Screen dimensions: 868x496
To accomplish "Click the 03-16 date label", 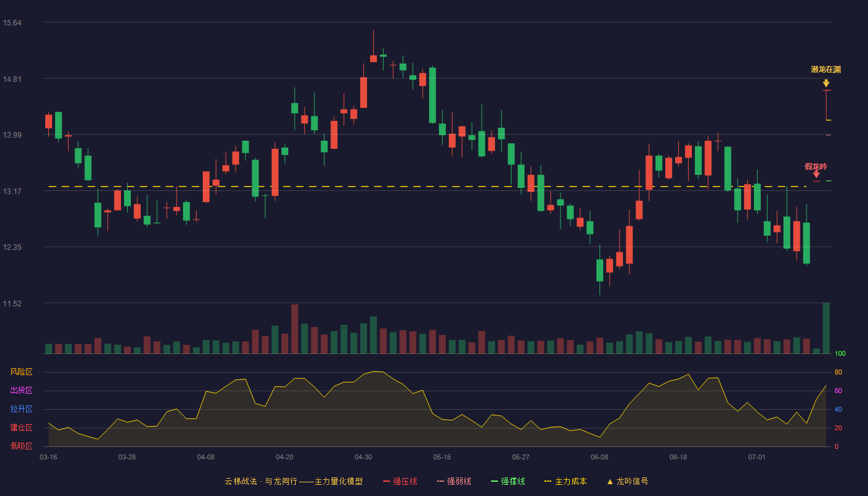I will point(48,457).
